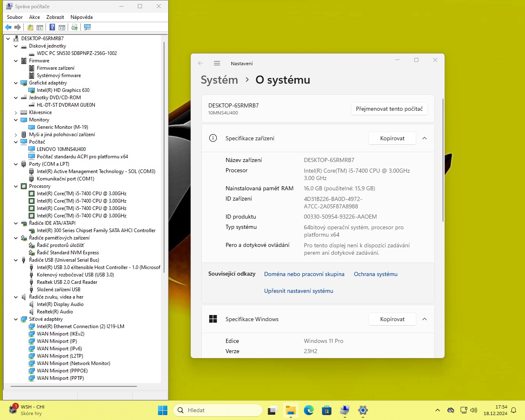The width and height of the screenshot is (525, 420).
Task: Expand Myši a jiná polohovací zařízení node
Action: click(16, 135)
